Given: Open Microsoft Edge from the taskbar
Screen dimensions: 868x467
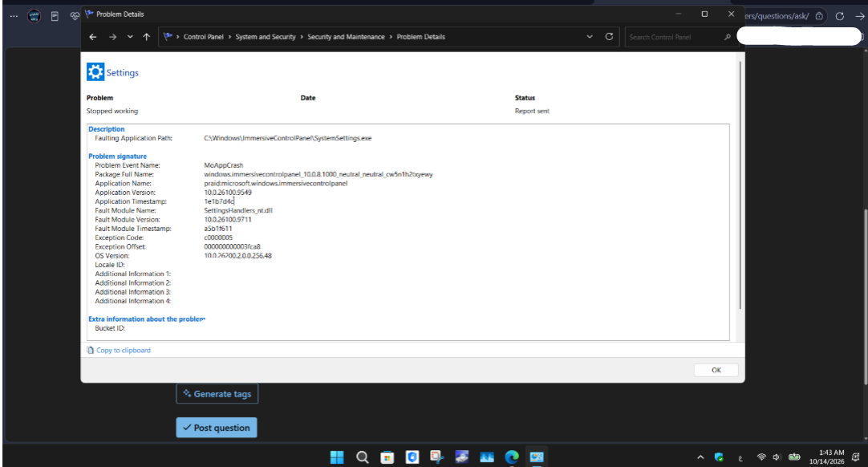Looking at the screenshot, I should click(512, 457).
